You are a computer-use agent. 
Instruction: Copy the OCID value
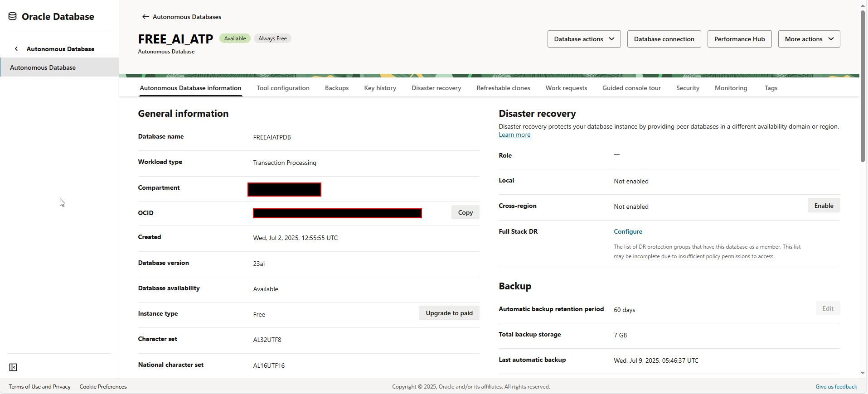[465, 212]
